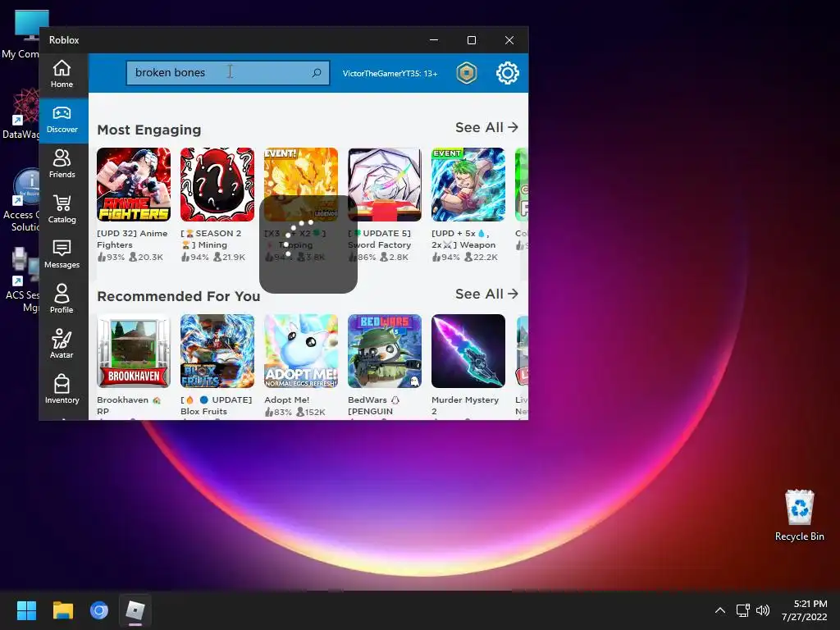Open the Messages section
Viewport: 840px width, 630px height.
[62, 254]
